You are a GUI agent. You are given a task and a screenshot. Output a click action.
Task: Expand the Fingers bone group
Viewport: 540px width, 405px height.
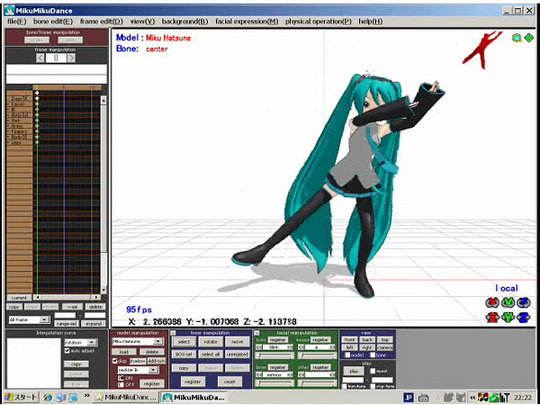click(x=8, y=132)
